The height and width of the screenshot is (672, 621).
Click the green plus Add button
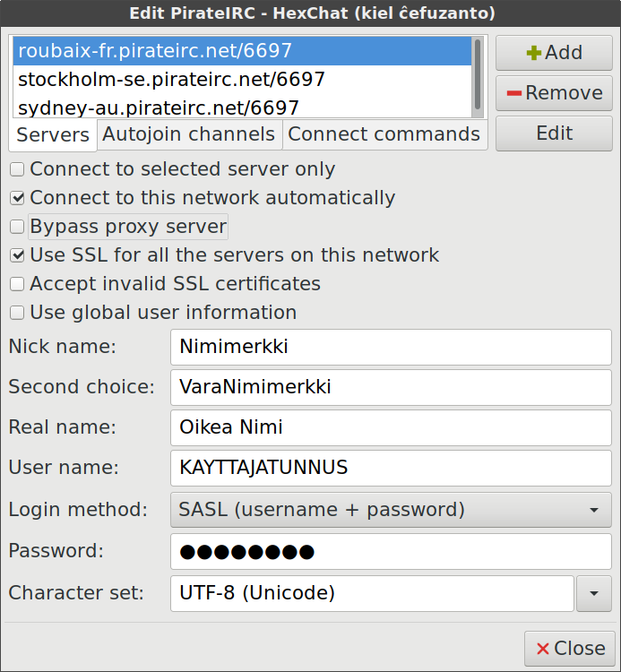[554, 53]
